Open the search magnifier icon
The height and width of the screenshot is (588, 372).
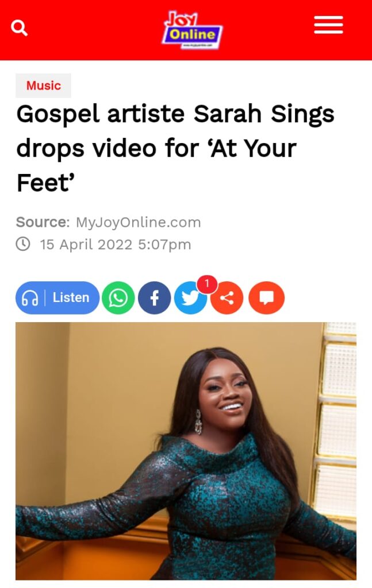point(19,28)
